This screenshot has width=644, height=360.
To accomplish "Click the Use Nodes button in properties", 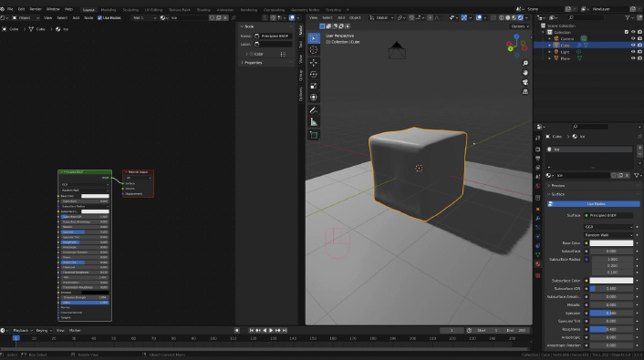I will [x=594, y=203].
